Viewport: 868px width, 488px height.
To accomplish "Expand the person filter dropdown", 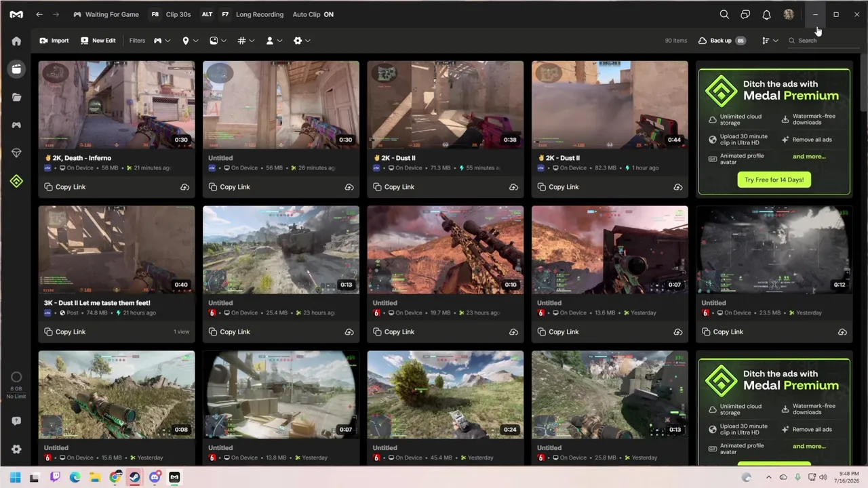I will coord(274,41).
